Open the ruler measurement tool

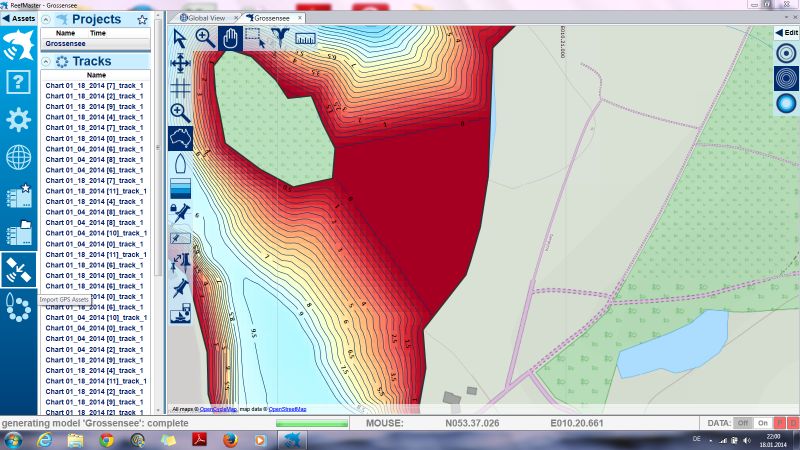point(305,38)
